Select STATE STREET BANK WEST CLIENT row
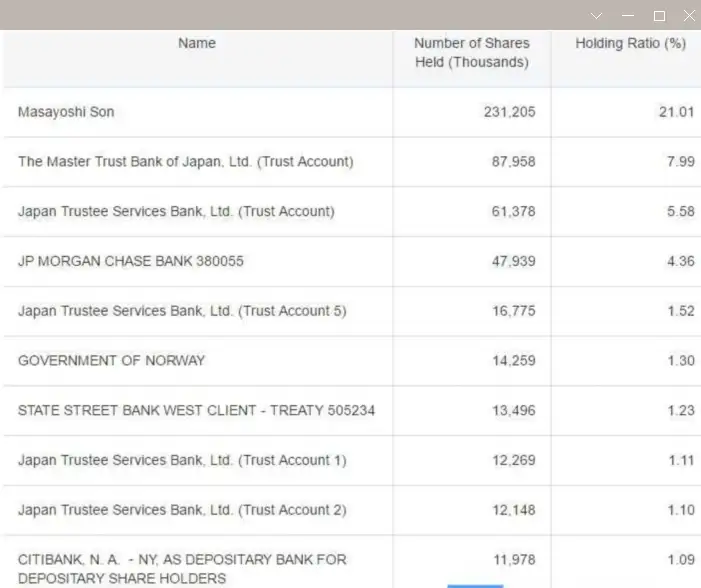This screenshot has width=701, height=588. coord(350,410)
